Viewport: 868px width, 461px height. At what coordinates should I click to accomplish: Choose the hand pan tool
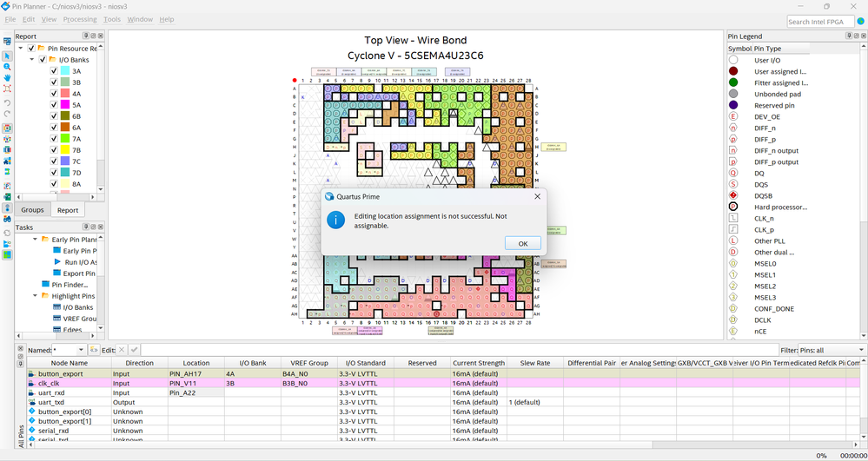(7, 77)
